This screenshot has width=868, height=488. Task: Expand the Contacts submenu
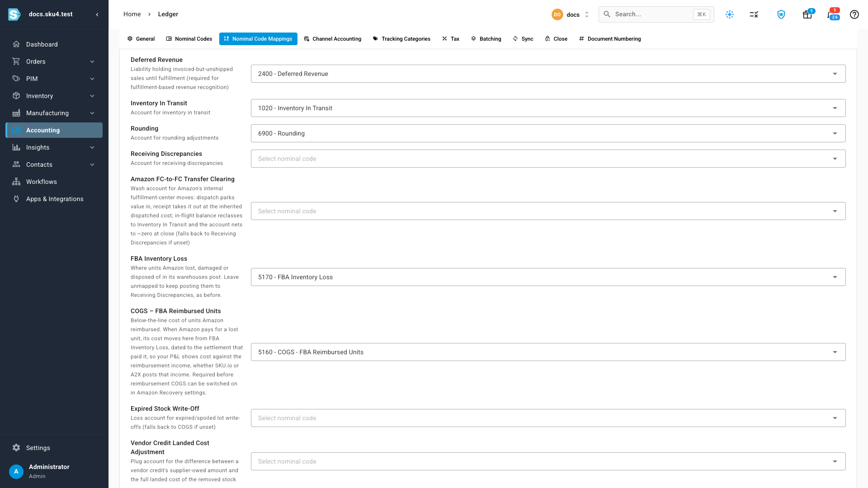coord(92,164)
